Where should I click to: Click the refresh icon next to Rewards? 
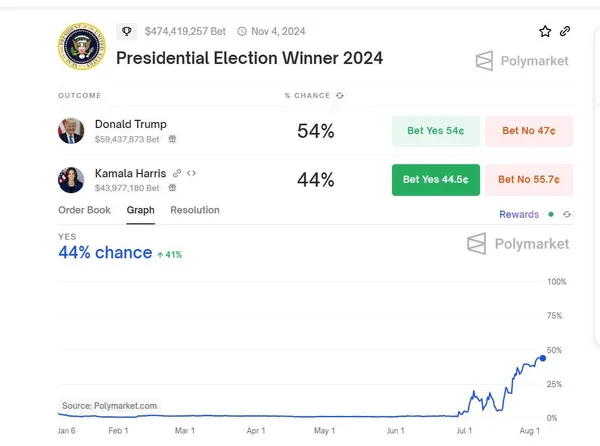(x=567, y=214)
